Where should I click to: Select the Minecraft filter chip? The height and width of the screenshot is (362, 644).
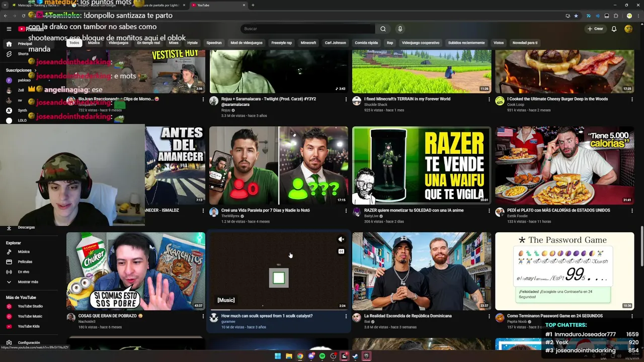pyautogui.click(x=308, y=43)
